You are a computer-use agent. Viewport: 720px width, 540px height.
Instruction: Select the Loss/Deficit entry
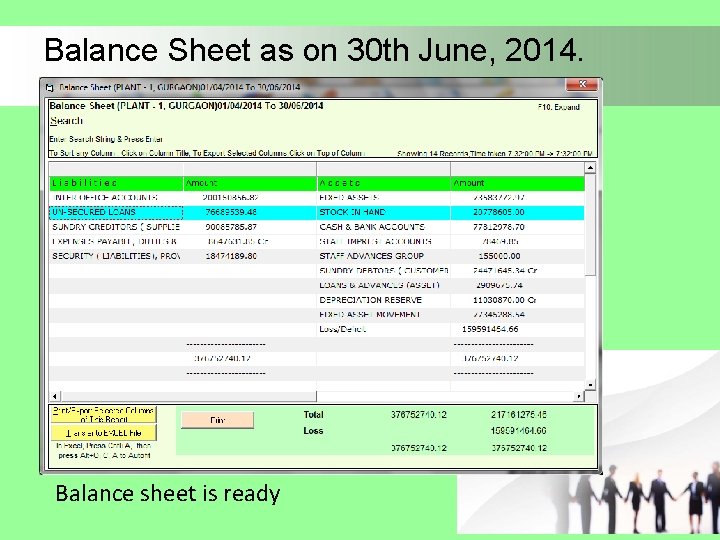point(343,329)
